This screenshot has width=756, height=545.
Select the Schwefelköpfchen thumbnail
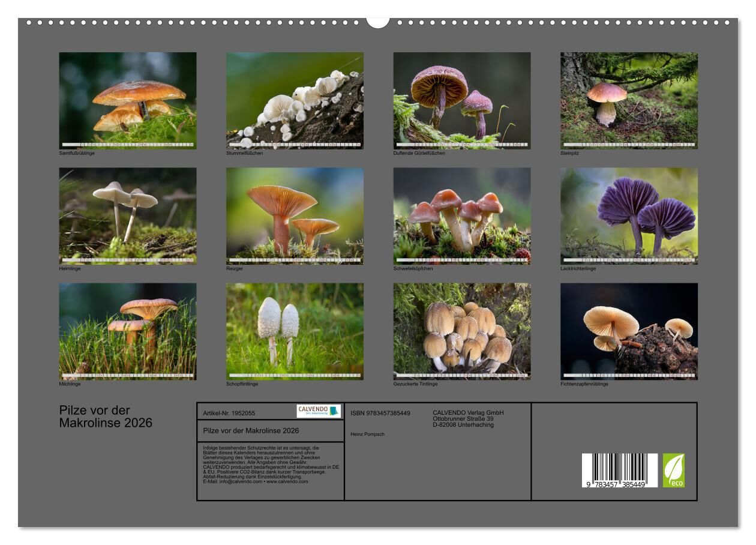[462, 215]
